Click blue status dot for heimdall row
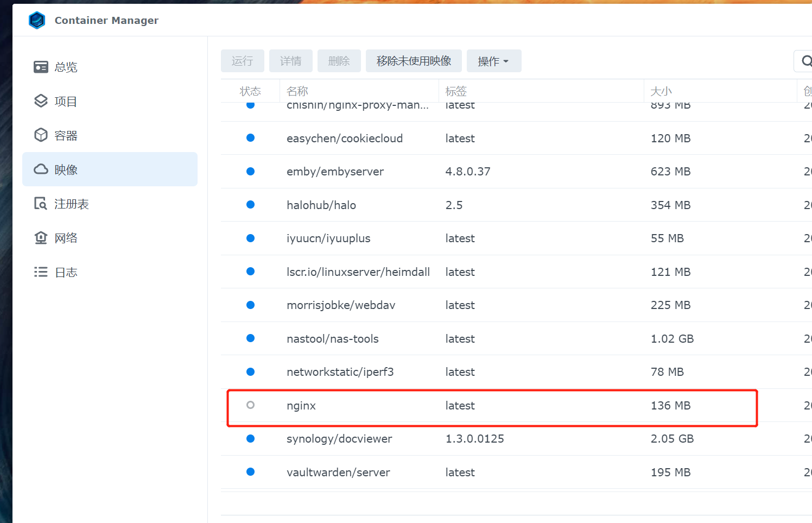This screenshot has height=523, width=812. click(250, 271)
